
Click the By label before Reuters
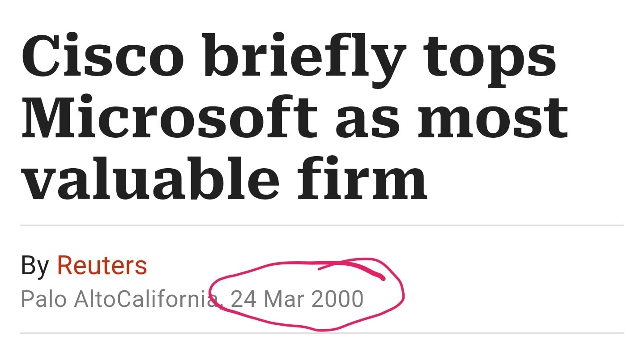[x=34, y=267]
